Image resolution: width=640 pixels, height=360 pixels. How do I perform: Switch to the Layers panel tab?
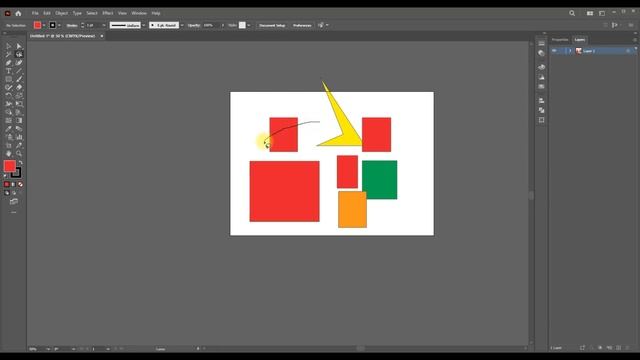(580, 40)
